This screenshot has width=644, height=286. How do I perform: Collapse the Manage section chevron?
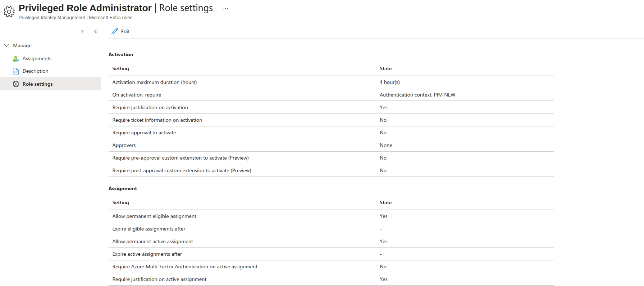click(6, 45)
